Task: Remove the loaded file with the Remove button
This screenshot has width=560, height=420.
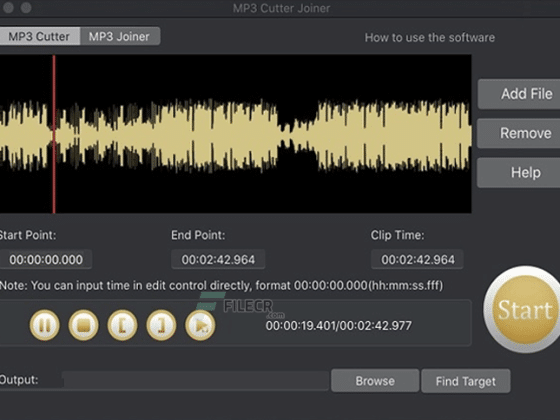Action: [519, 133]
